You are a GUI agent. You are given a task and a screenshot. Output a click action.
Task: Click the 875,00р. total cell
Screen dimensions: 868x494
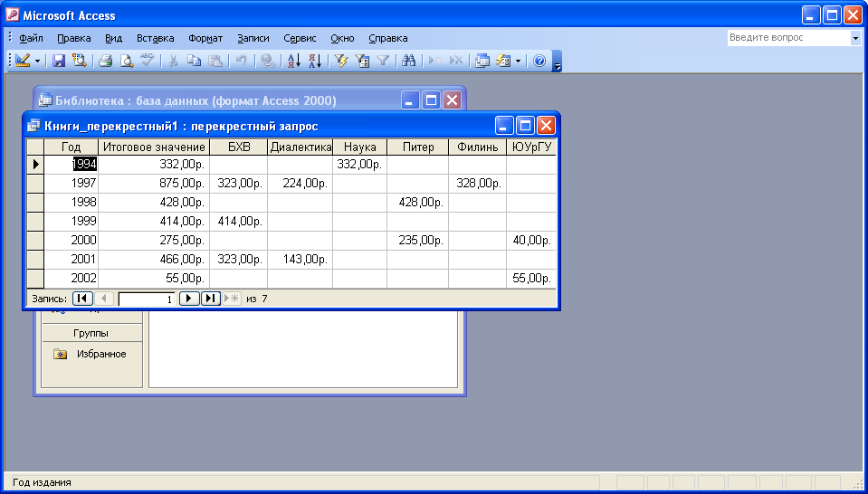(x=154, y=183)
